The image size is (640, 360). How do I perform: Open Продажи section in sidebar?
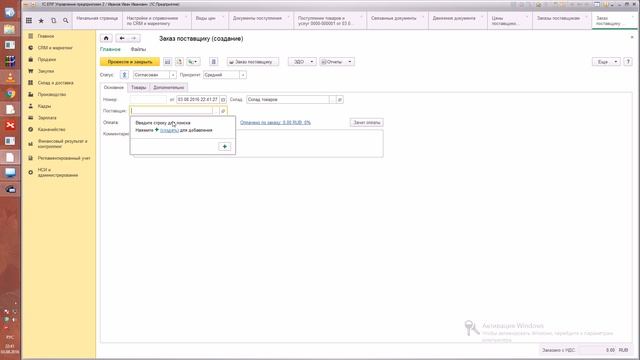47,60
